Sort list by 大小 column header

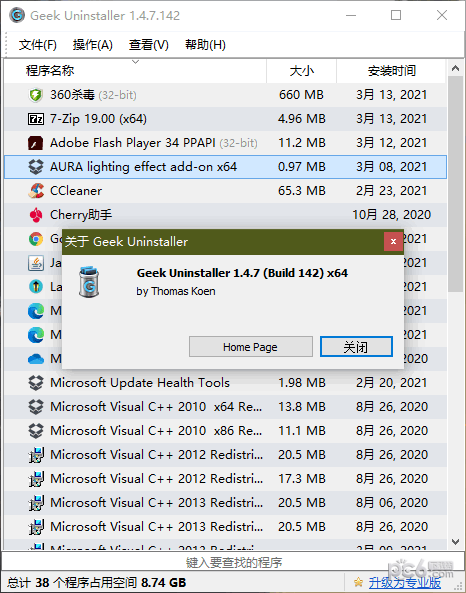tap(301, 71)
